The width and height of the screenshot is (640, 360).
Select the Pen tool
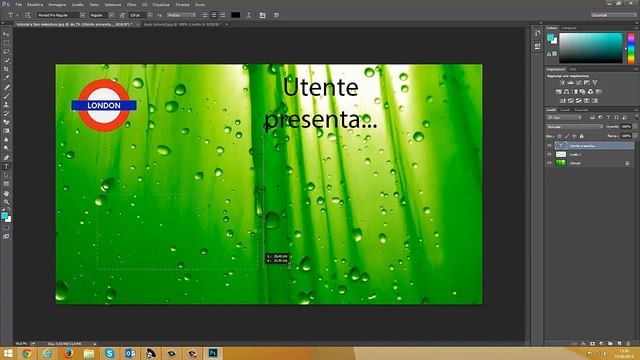coord(6,158)
